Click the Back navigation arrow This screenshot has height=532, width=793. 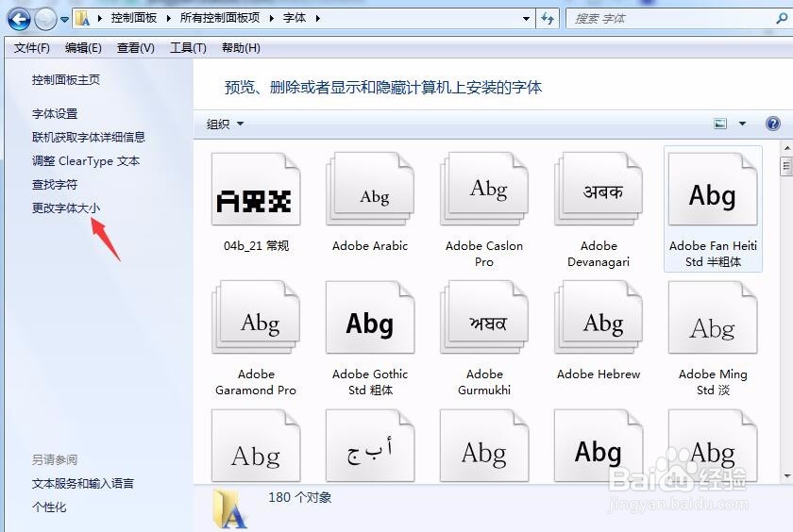pos(19,19)
